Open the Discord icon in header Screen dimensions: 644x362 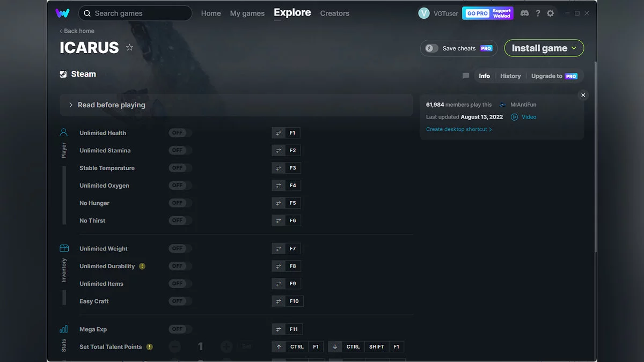pos(524,13)
